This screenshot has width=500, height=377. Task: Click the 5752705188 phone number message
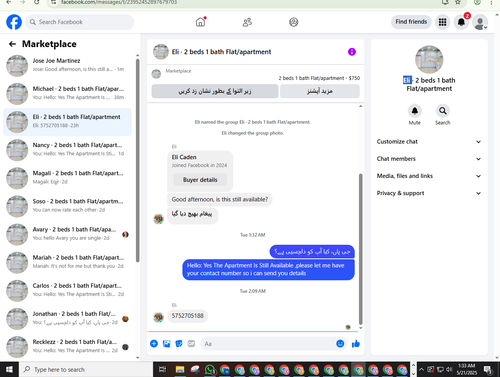click(188, 316)
